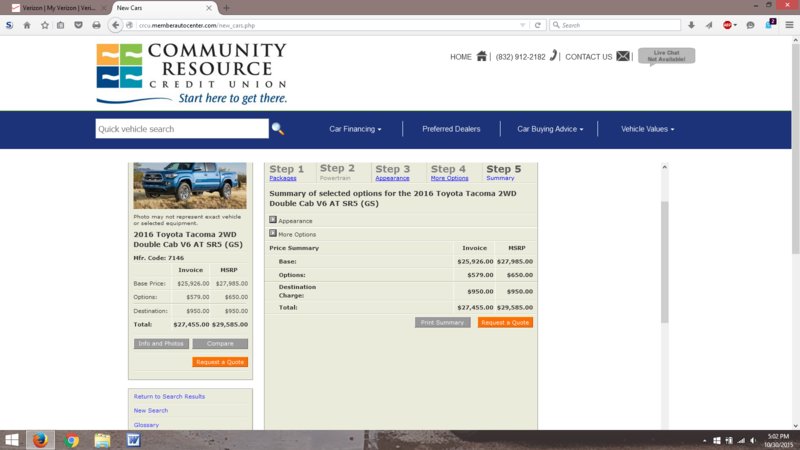Open the Vehicle Values dropdown menu

(x=647, y=129)
